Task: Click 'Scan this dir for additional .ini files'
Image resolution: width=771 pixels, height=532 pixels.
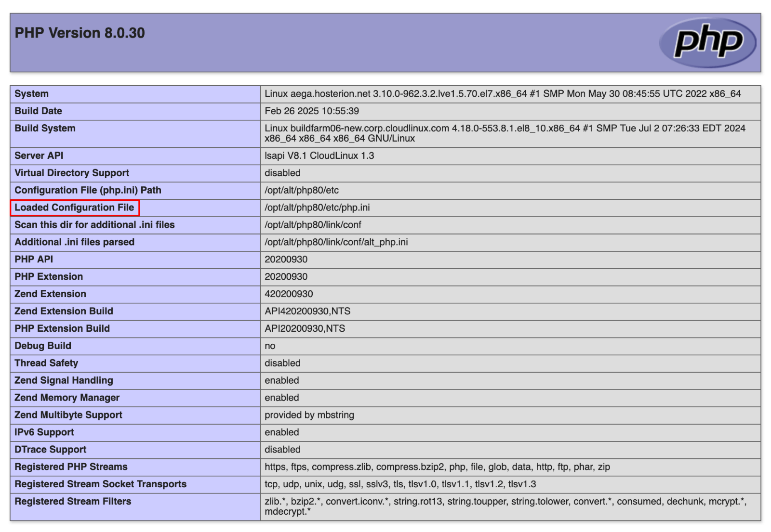Action: [95, 225]
